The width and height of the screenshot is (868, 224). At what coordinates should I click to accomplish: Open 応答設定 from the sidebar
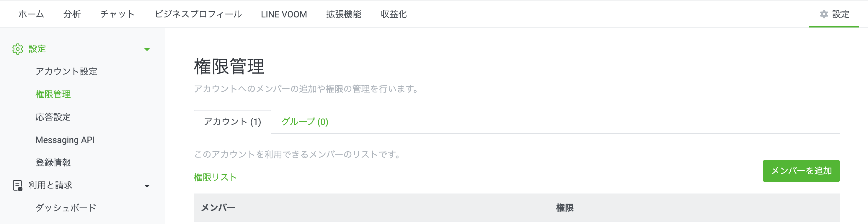53,117
